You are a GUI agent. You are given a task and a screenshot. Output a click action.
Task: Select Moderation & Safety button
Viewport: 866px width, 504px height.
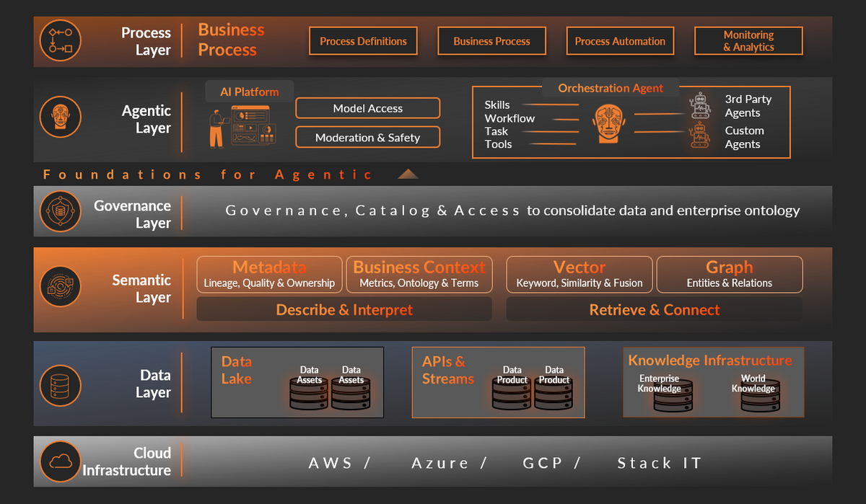point(367,137)
